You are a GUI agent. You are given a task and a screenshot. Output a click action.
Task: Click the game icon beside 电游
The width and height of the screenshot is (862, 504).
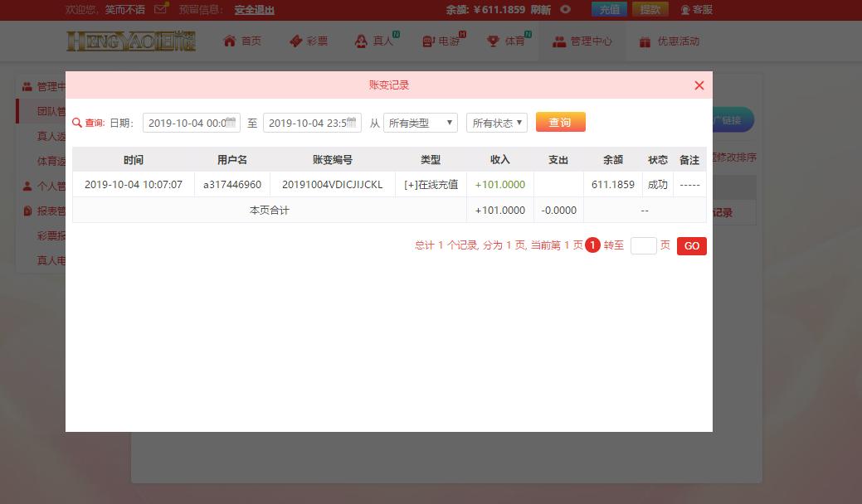tap(428, 41)
